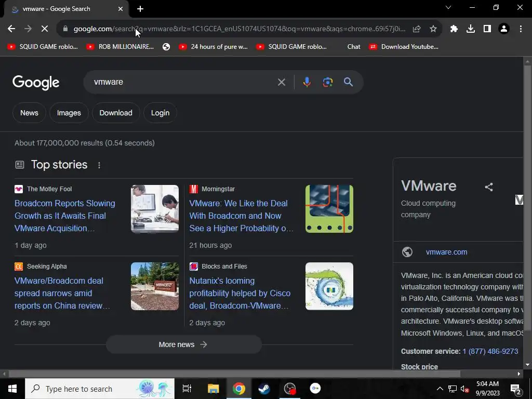Bookmark this page with the star icon
Screen dimensions: 532x399
(433, 29)
